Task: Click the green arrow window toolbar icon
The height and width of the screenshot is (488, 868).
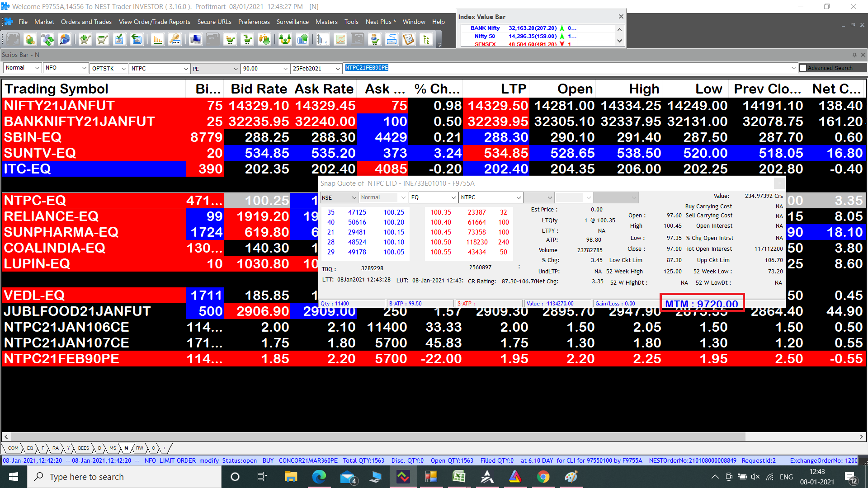Action: click(136, 40)
